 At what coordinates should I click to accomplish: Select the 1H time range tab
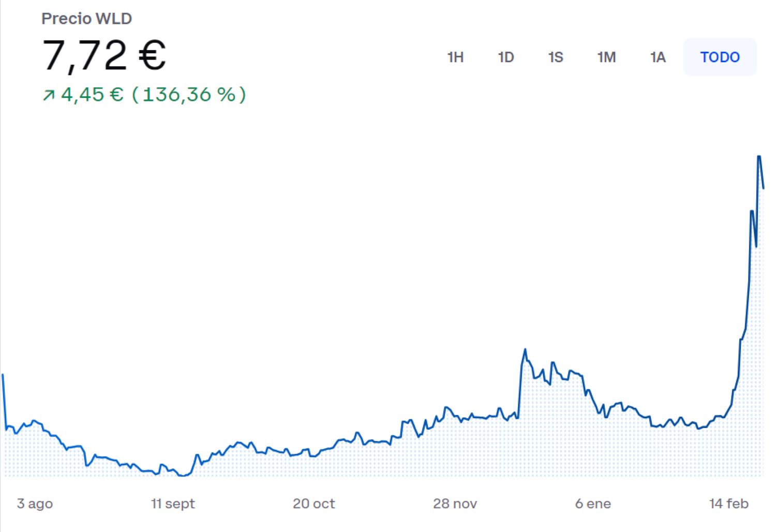tap(455, 57)
